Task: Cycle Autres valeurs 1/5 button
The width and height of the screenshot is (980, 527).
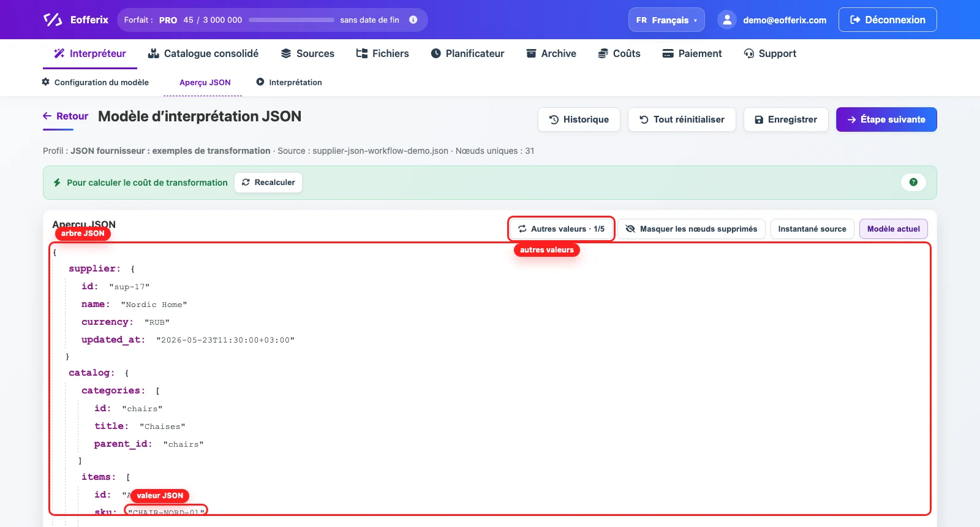Action: [x=561, y=229]
